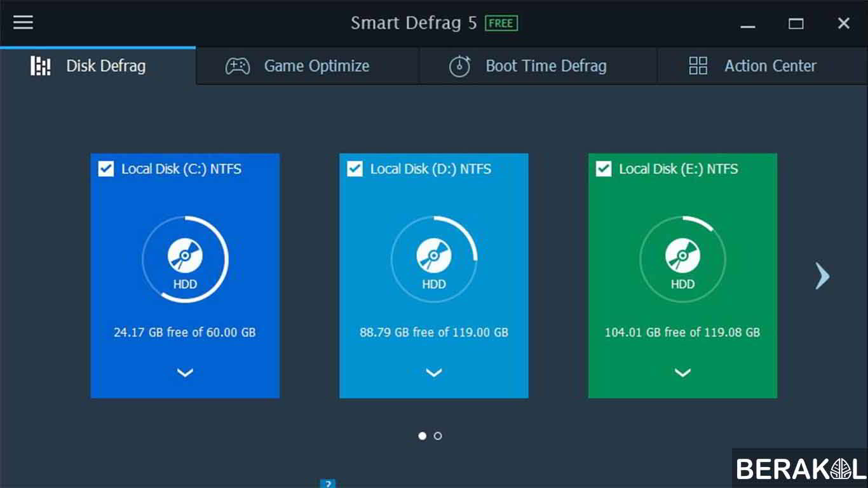Viewport: 868px width, 488px height.
Task: Click the FREE edition badge
Action: [x=501, y=24]
